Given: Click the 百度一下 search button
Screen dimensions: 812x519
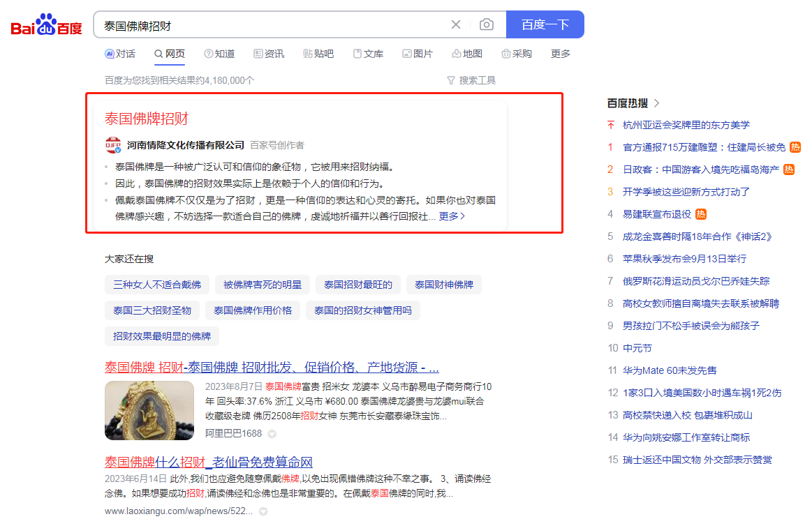Looking at the screenshot, I should [545, 24].
